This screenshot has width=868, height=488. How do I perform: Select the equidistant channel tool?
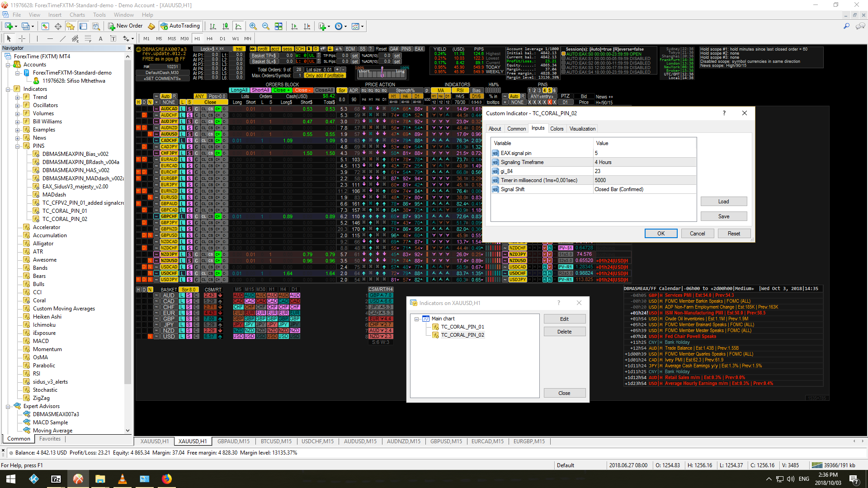[x=75, y=38]
